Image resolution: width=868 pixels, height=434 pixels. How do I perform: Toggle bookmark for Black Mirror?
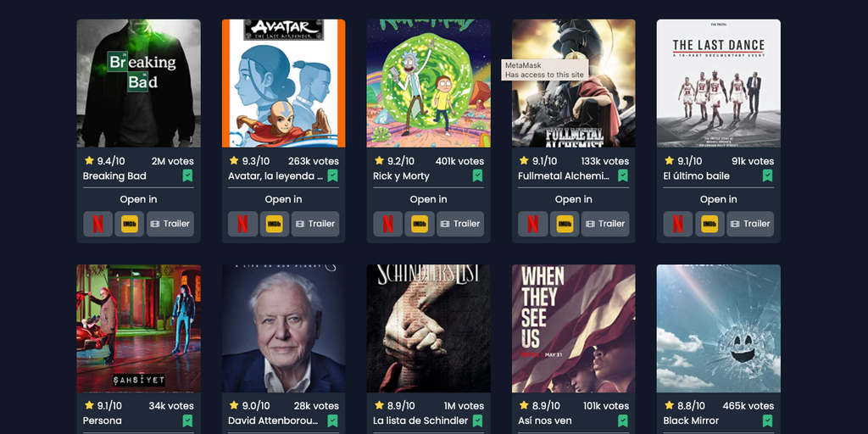[x=767, y=420]
